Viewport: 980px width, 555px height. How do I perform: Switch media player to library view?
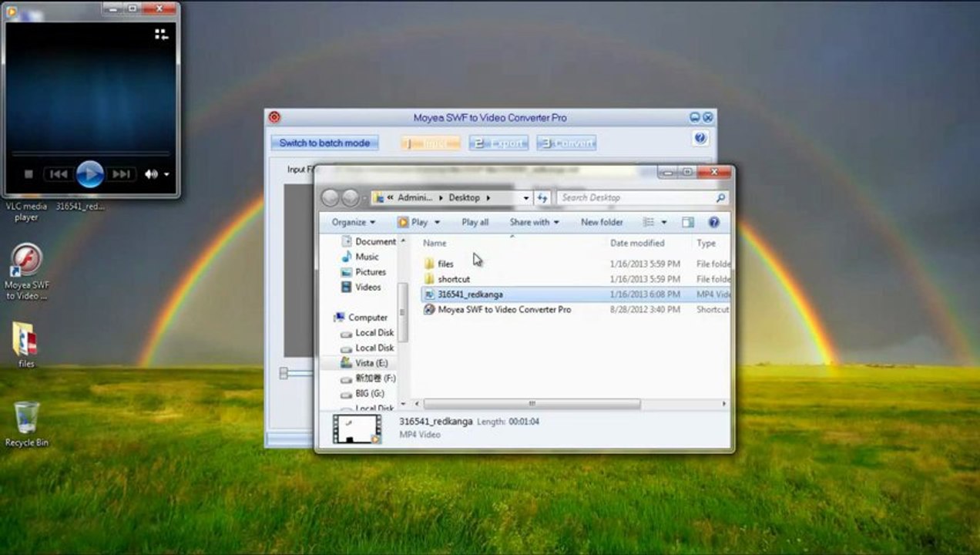click(161, 34)
